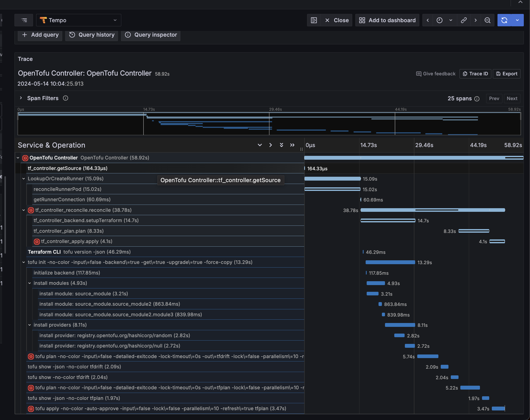Viewport: 530px width, 420px height.
Task: Zoom out the time range
Action: (487, 20)
